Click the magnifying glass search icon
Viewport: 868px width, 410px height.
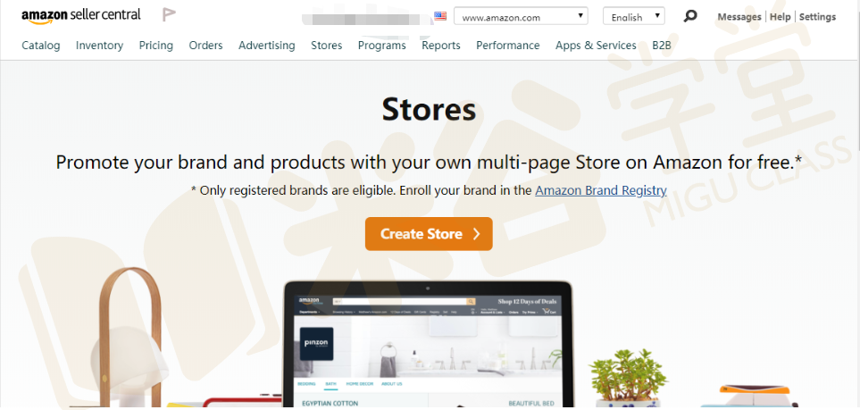pos(689,16)
